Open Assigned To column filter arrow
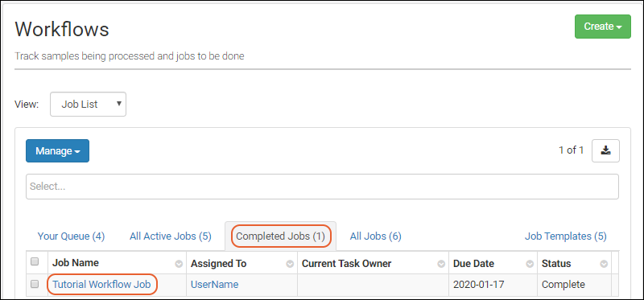This screenshot has height=300, width=644. [290, 264]
